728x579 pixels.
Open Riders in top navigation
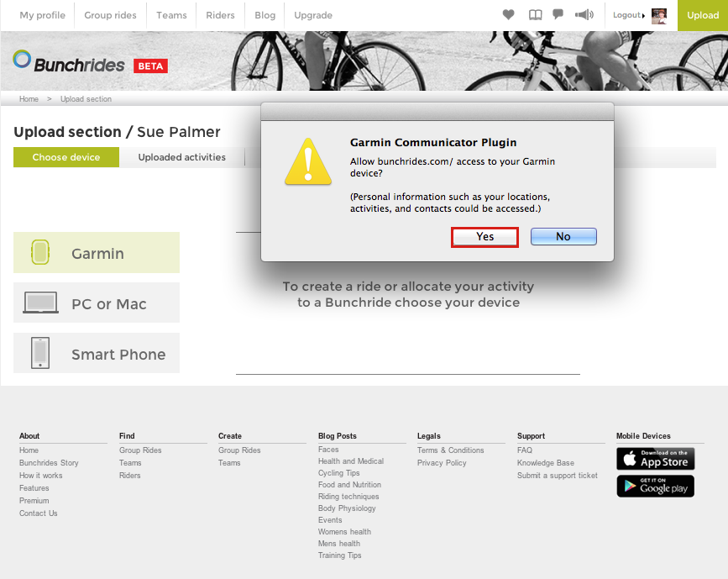click(x=220, y=15)
